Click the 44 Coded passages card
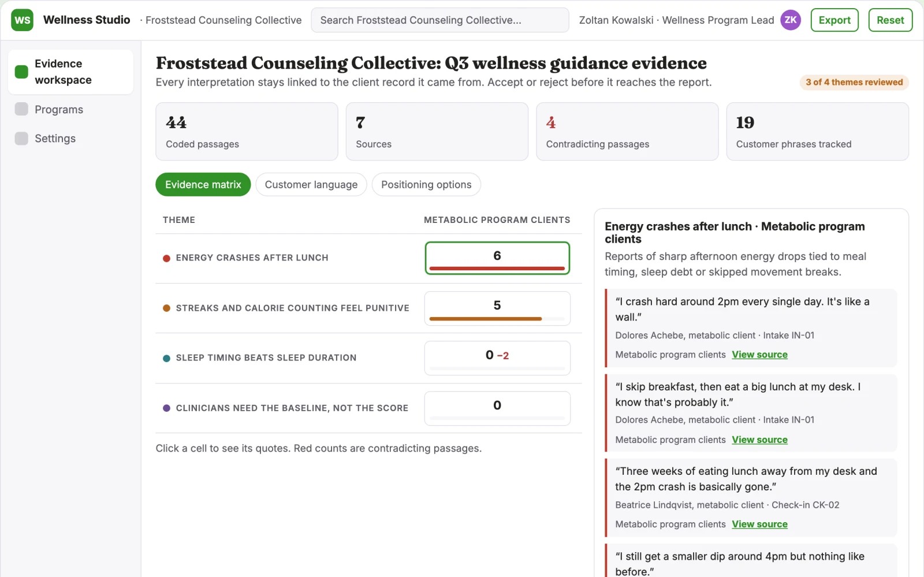Screen dimensions: 924x577 click(x=247, y=132)
